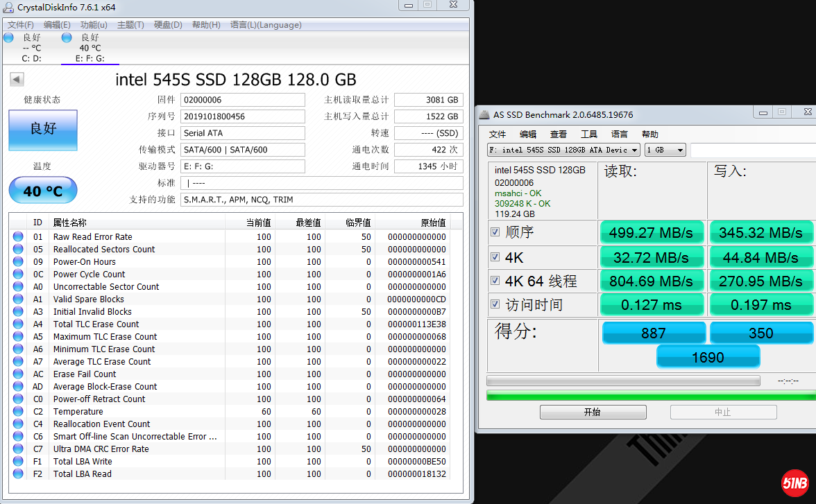The image size is (816, 504).
Task: Click status orb for Reallocated Sectors Count
Action: tap(18, 249)
